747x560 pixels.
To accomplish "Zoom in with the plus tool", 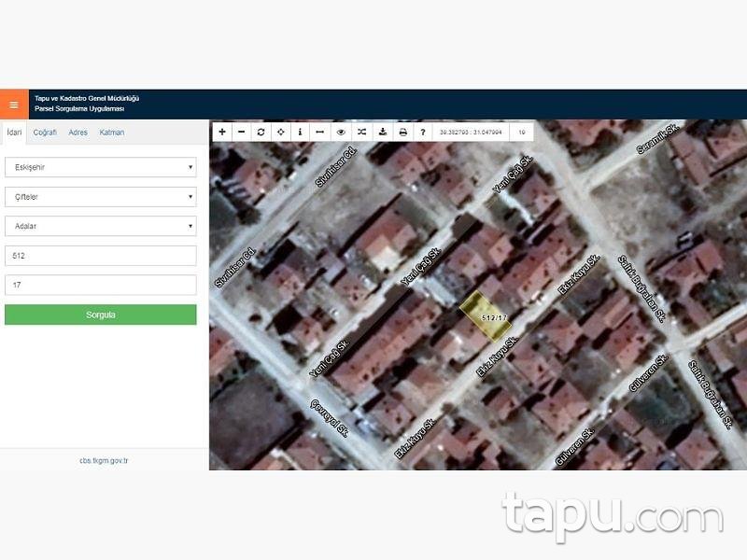I will 222,133.
